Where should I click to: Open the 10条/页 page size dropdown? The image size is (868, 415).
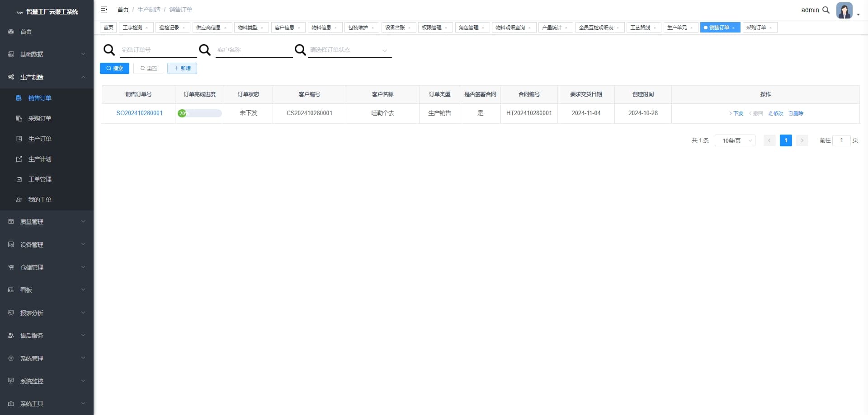[735, 140]
